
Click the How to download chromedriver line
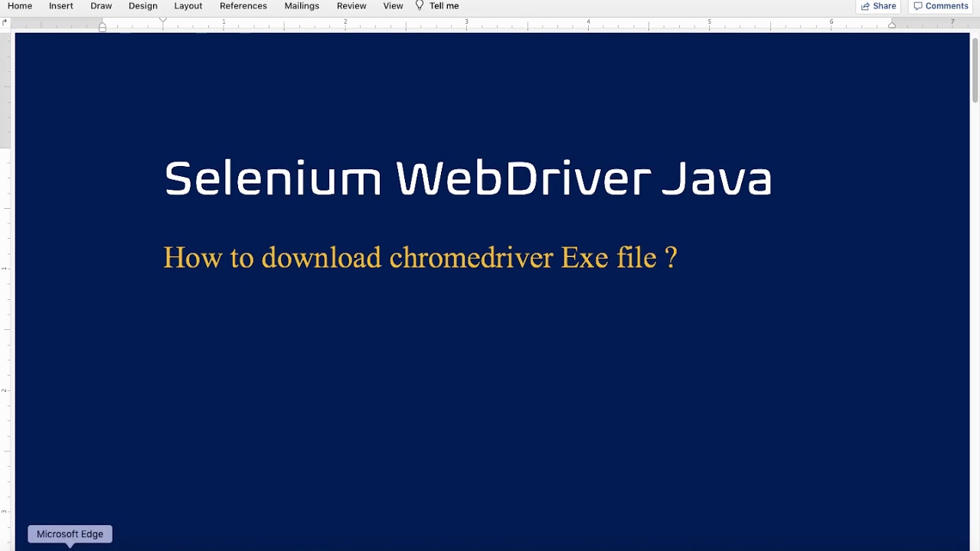420,257
